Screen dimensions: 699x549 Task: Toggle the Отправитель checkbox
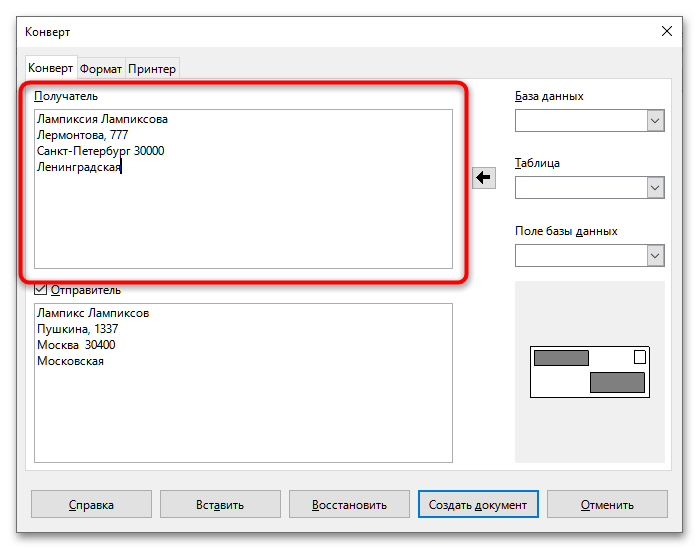click(40, 290)
